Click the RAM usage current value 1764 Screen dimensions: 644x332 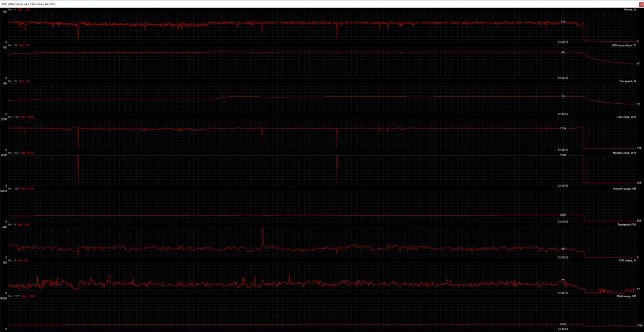click(639, 326)
